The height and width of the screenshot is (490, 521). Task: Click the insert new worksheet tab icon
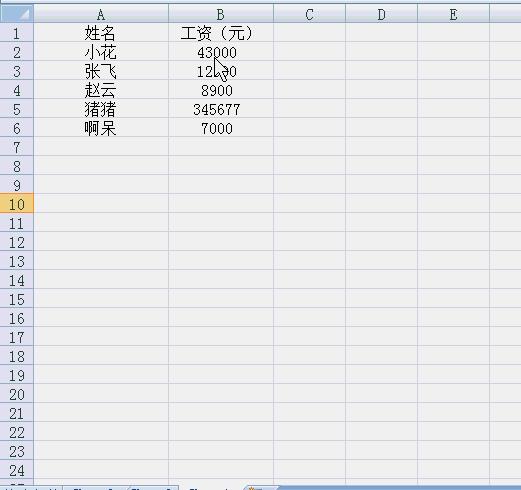(256, 488)
